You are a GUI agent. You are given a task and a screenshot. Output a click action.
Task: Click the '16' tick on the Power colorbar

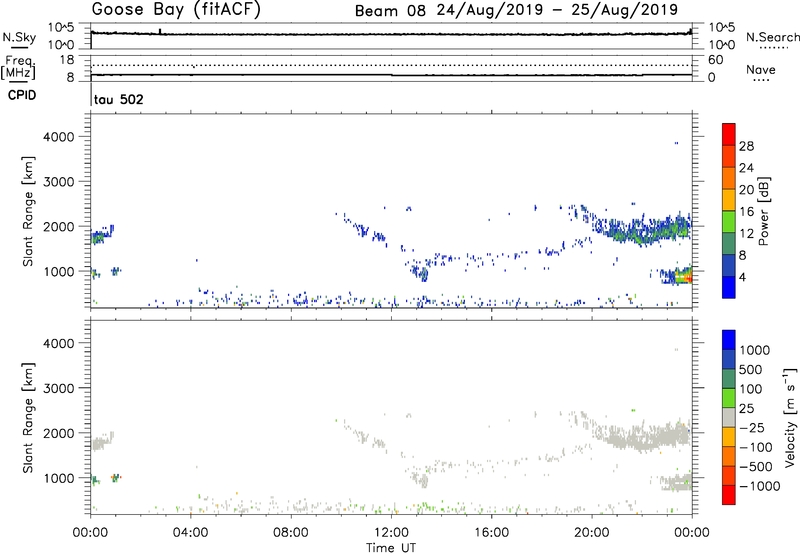point(746,212)
